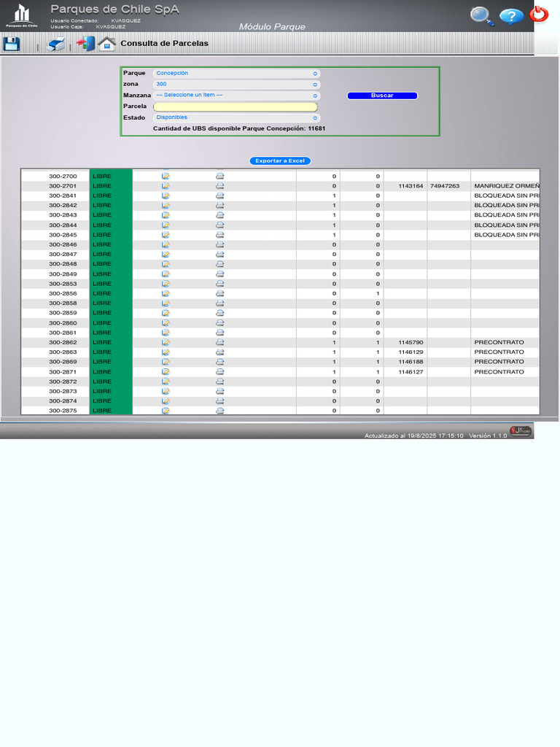Select parcel cell 300-2701

tap(63, 186)
